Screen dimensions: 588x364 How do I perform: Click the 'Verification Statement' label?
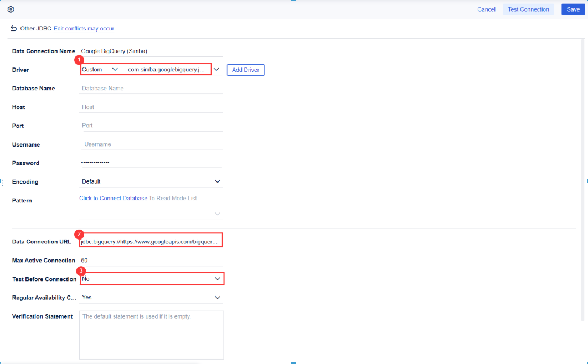[x=43, y=316]
